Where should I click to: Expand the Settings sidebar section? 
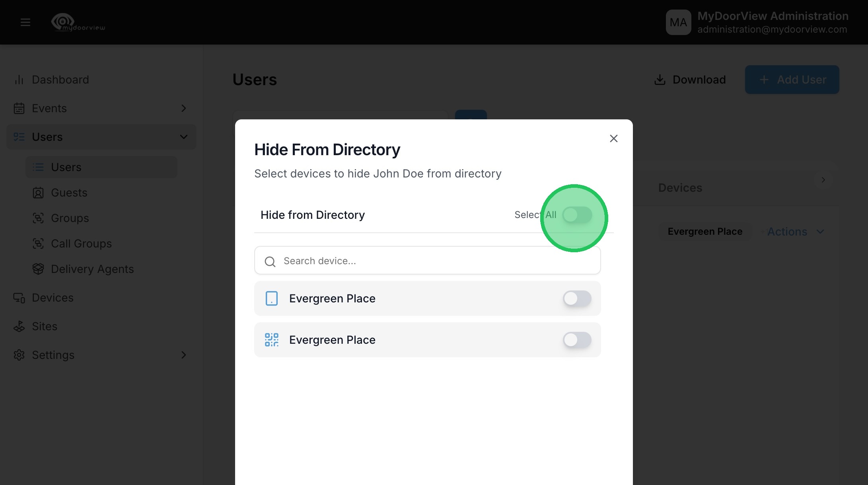(x=183, y=355)
